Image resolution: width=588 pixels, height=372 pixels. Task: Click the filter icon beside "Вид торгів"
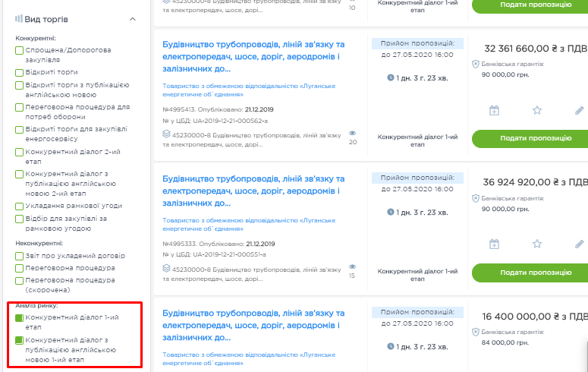pos(17,19)
